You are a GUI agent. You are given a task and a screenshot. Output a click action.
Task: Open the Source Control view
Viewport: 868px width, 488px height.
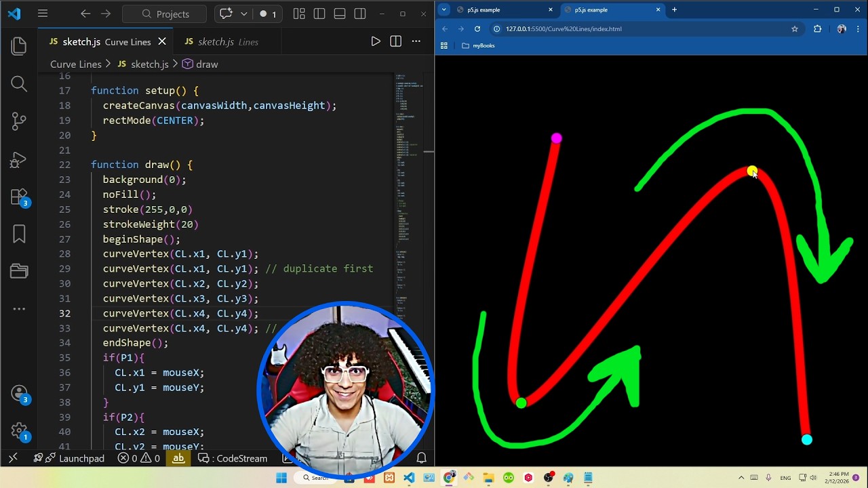click(19, 122)
